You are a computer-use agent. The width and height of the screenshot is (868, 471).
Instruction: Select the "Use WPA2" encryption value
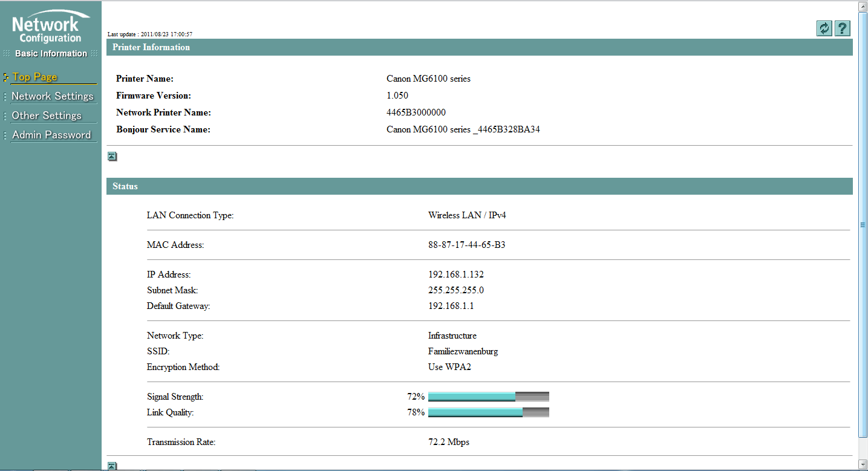(x=449, y=367)
